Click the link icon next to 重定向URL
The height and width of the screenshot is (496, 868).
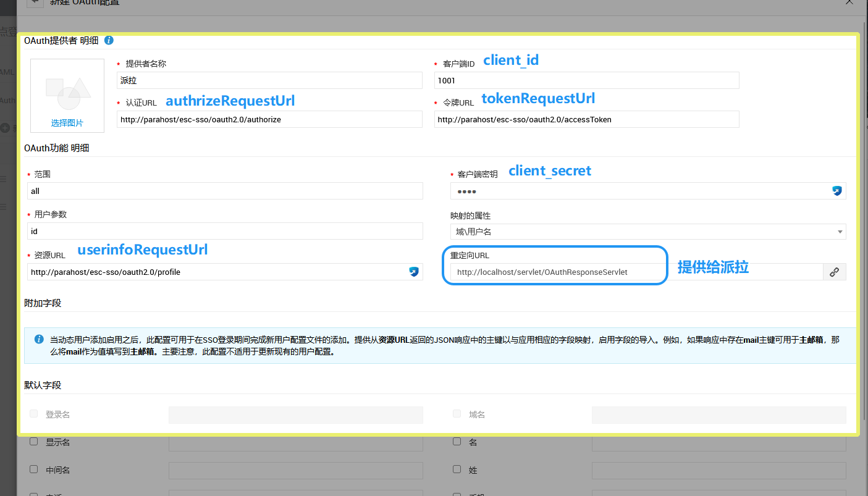834,272
